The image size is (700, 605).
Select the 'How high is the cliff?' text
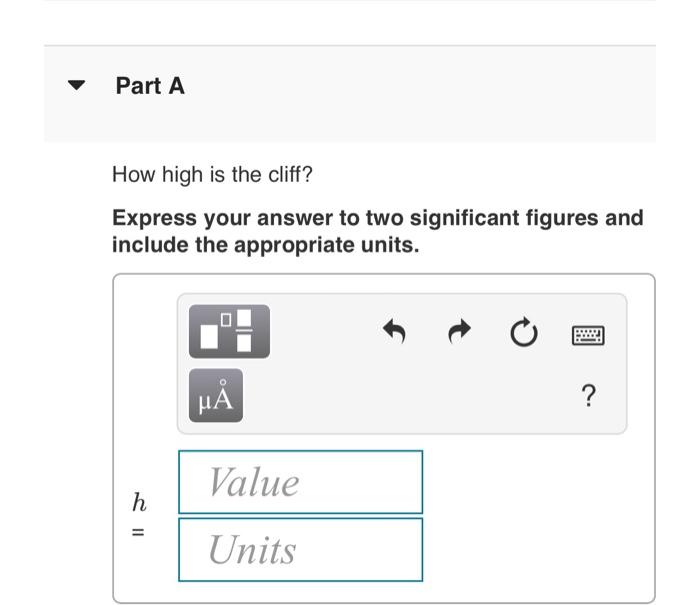[x=212, y=174]
